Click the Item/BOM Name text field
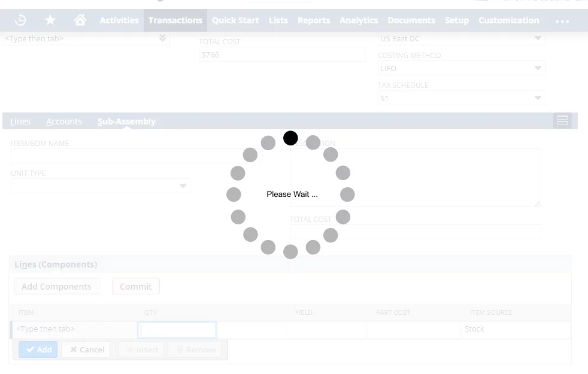The width and height of the screenshot is (588, 374). pyautogui.click(x=136, y=156)
